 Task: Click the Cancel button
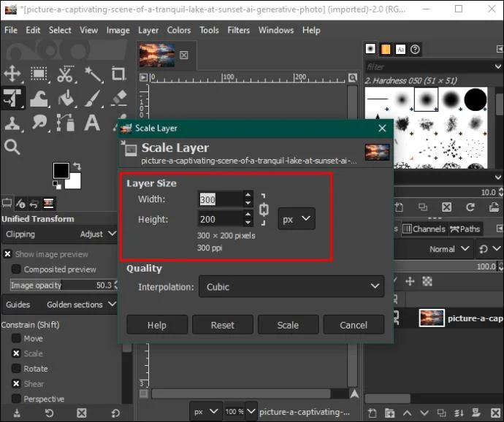point(354,325)
